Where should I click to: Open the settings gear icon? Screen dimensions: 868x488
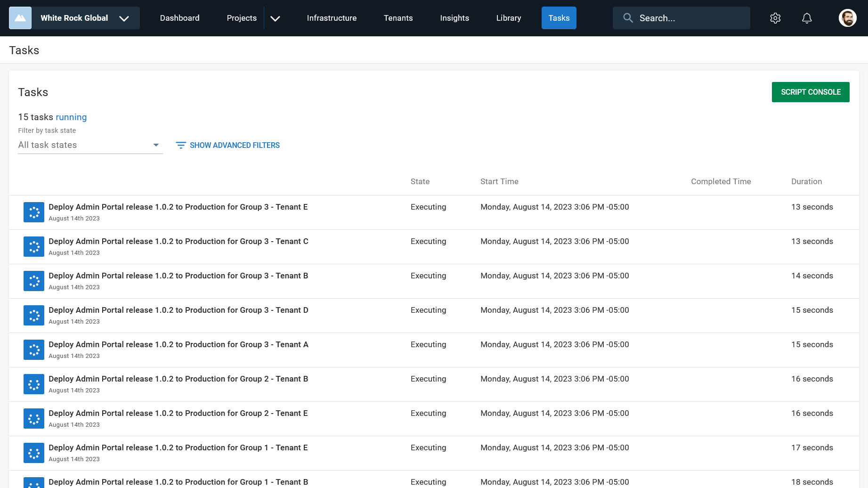coord(775,18)
